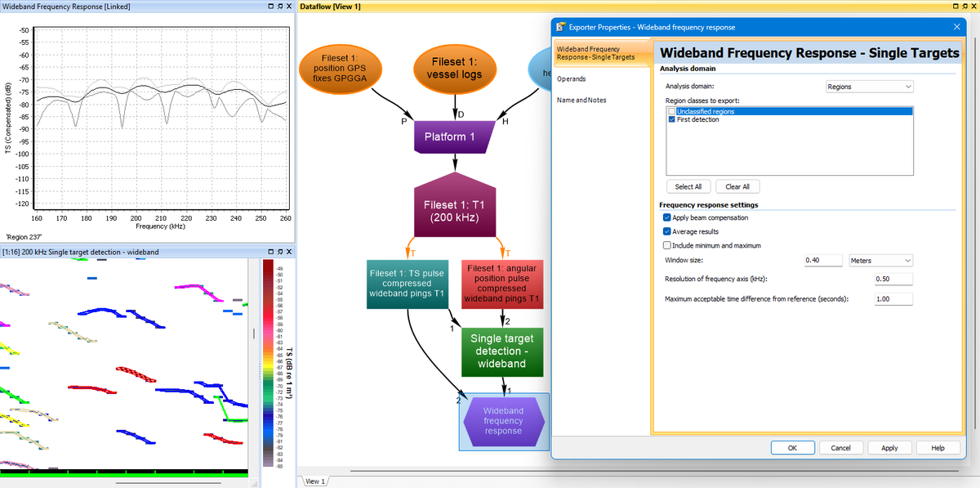Uncheck the First detection region class

[x=671, y=119]
